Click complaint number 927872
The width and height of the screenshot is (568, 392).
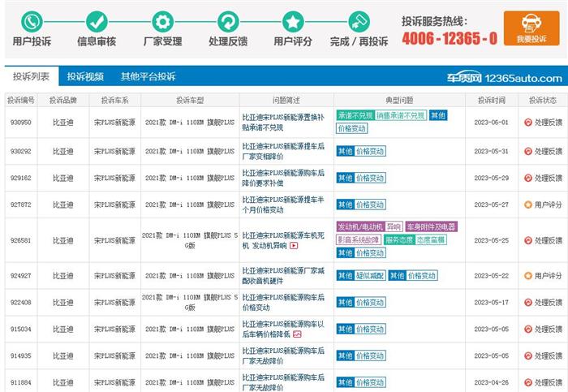tap(20, 205)
